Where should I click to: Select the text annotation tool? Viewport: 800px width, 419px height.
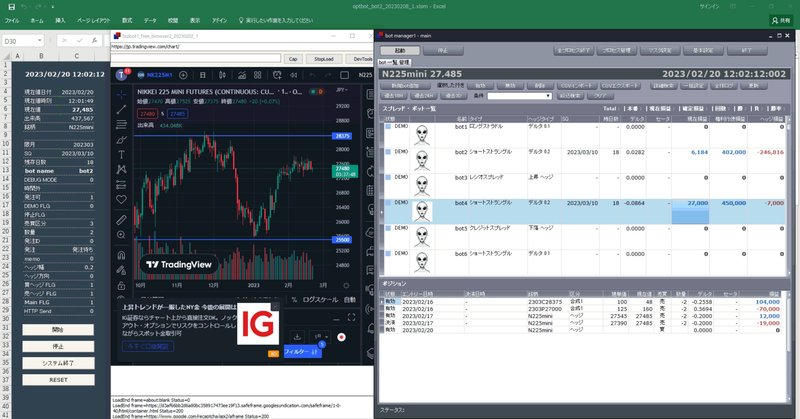point(121,154)
